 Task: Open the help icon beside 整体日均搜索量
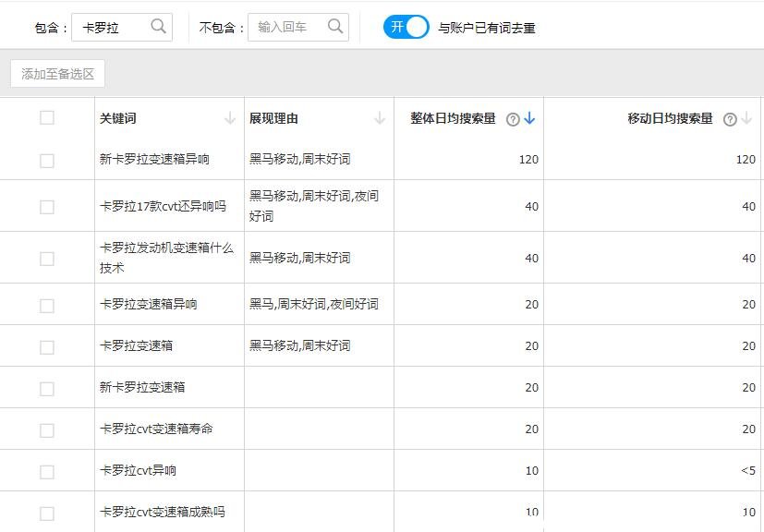(x=513, y=117)
